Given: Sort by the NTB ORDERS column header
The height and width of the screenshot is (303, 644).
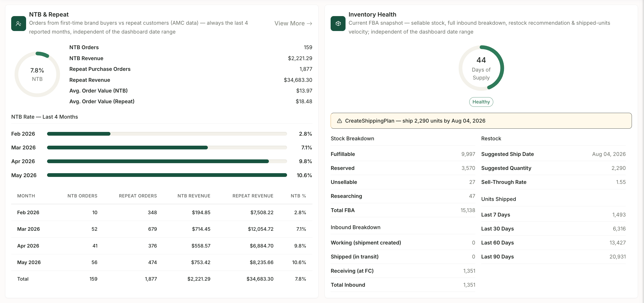Looking at the screenshot, I should (x=82, y=196).
